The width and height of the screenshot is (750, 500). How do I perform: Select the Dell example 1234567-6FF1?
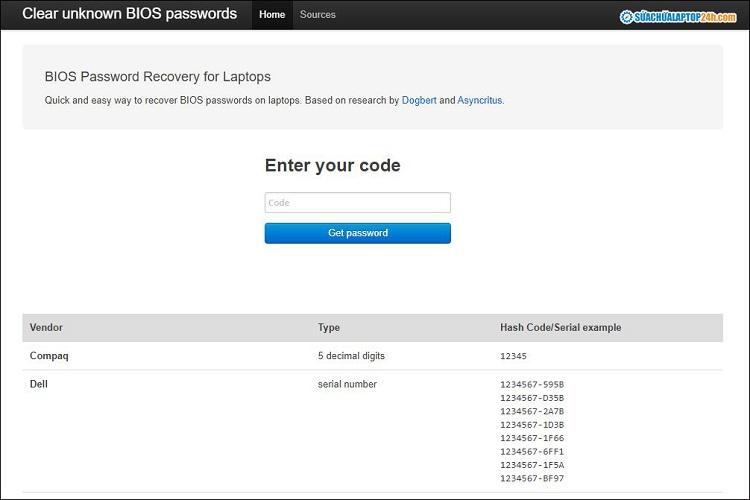click(x=532, y=452)
